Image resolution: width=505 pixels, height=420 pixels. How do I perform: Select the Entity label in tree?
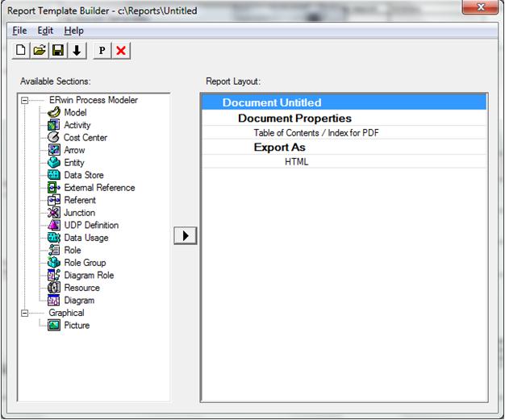pos(74,163)
